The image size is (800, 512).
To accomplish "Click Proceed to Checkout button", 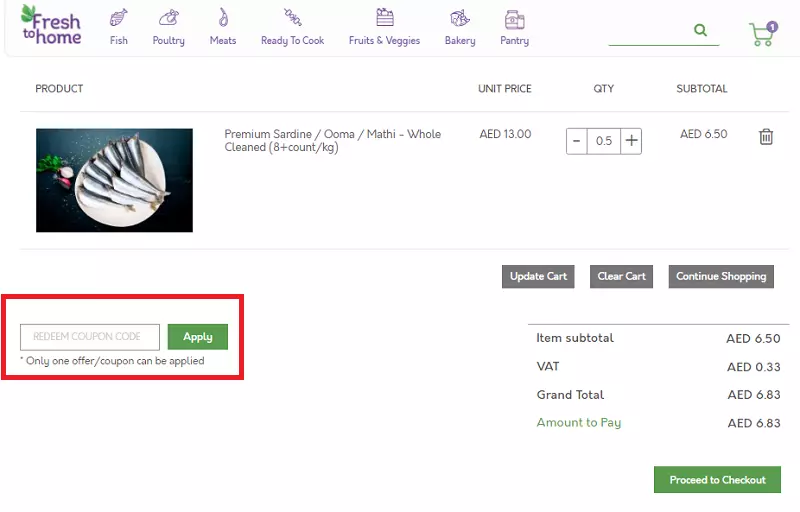I will tap(717, 480).
